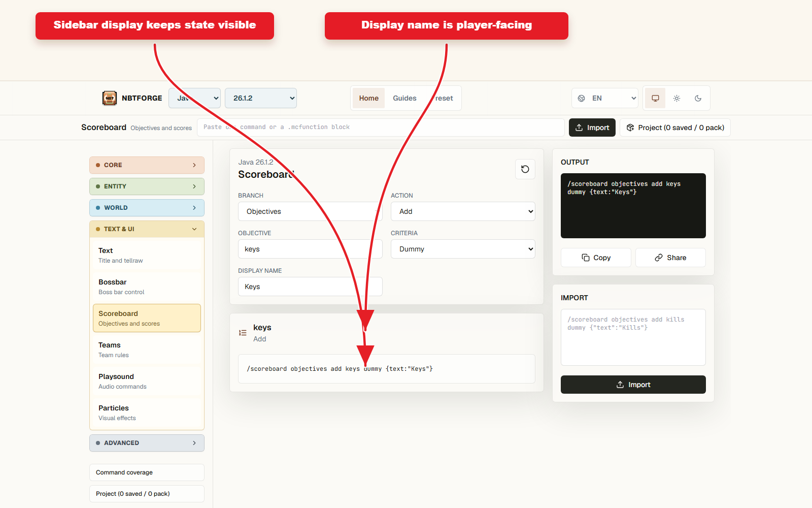
Task: Open the Command coverage link
Action: [147, 472]
